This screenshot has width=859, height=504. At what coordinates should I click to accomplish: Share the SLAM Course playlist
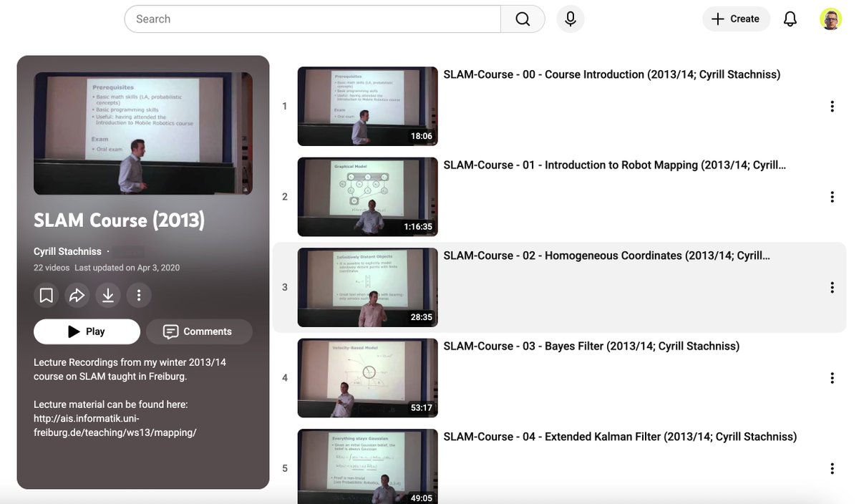point(77,294)
